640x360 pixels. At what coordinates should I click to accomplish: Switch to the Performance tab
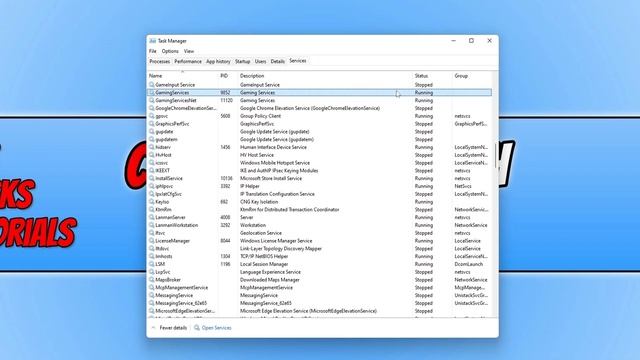(x=188, y=61)
